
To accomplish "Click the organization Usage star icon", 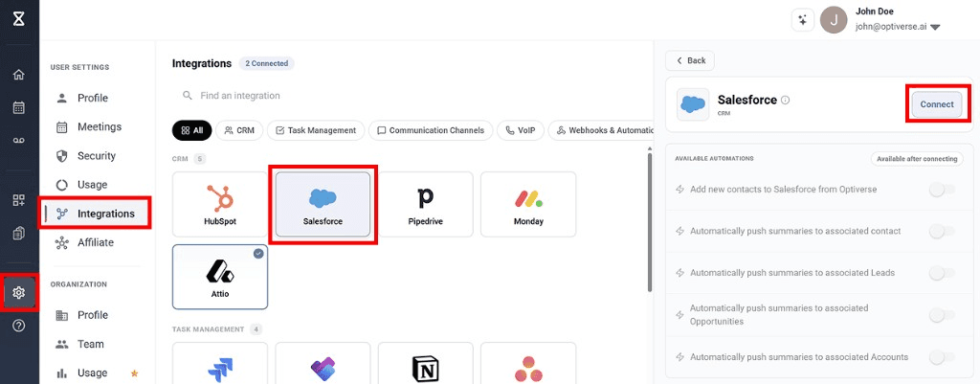I will (134, 373).
